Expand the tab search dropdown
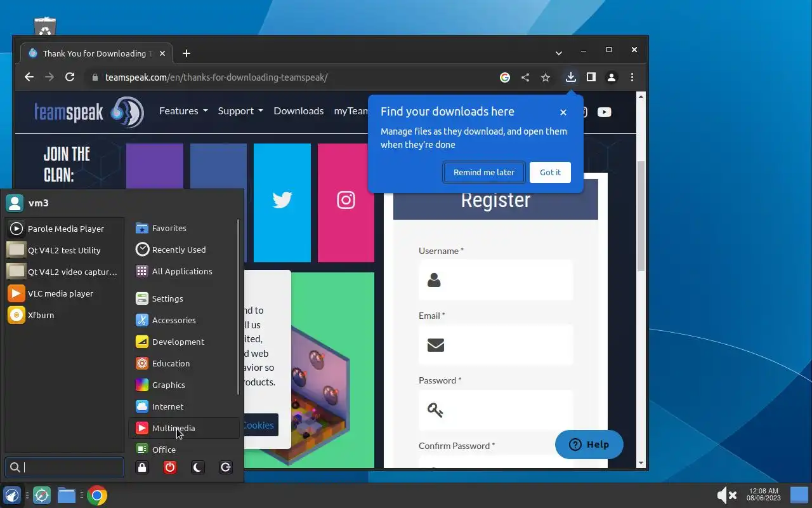 pos(558,53)
